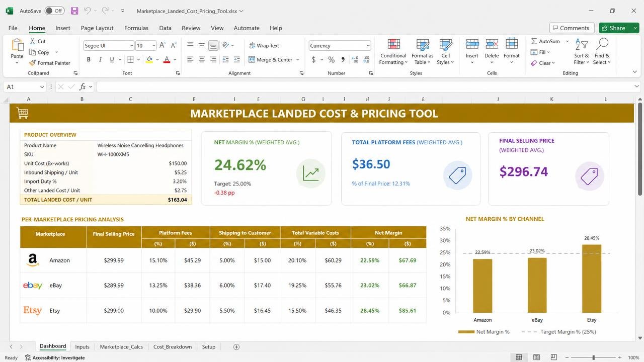
Task: Select the Format Painter tool
Action: (x=50, y=63)
